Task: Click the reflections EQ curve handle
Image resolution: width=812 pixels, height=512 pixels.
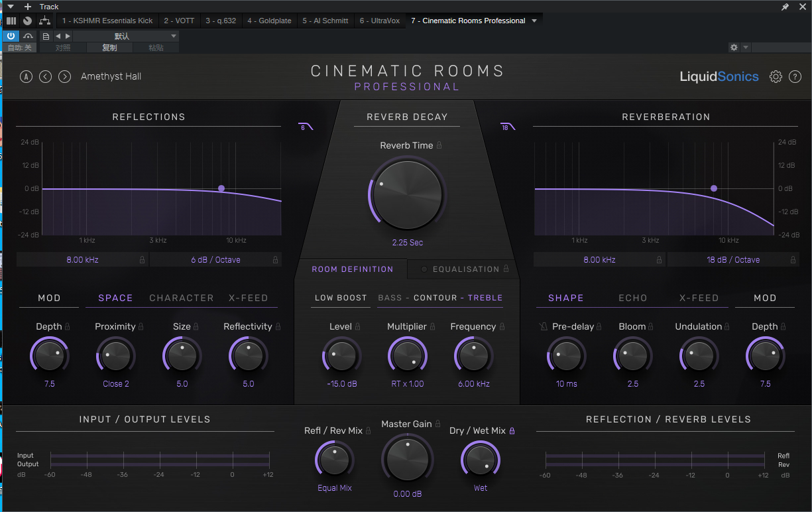Action: tap(221, 188)
